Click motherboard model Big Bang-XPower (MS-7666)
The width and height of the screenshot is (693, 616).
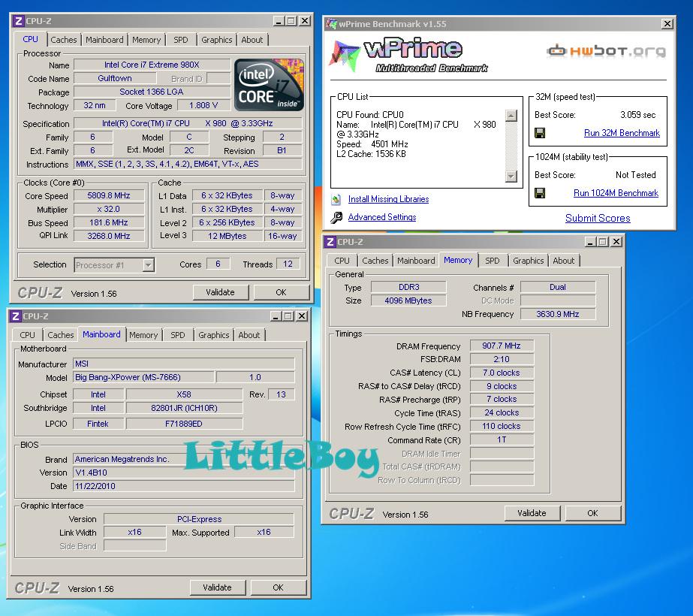coord(144,378)
